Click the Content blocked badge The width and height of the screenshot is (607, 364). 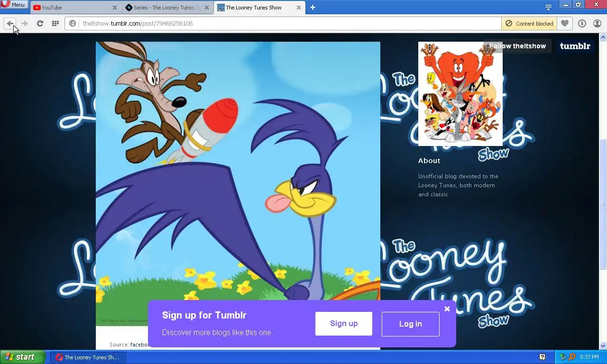click(x=529, y=23)
